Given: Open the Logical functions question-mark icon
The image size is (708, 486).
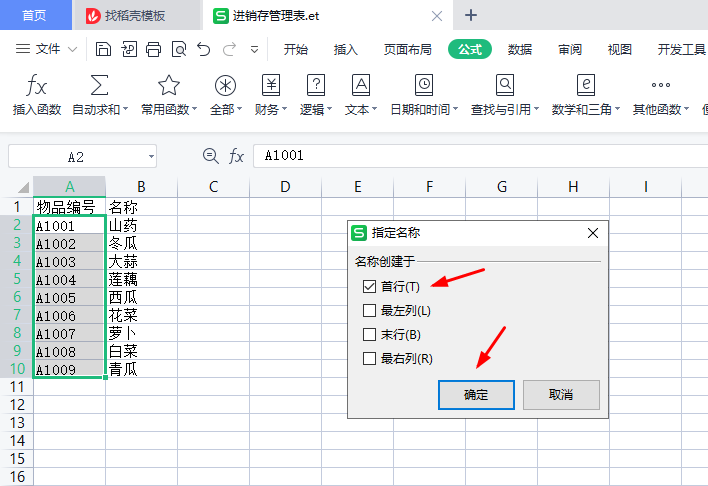Looking at the screenshot, I should coord(316,85).
